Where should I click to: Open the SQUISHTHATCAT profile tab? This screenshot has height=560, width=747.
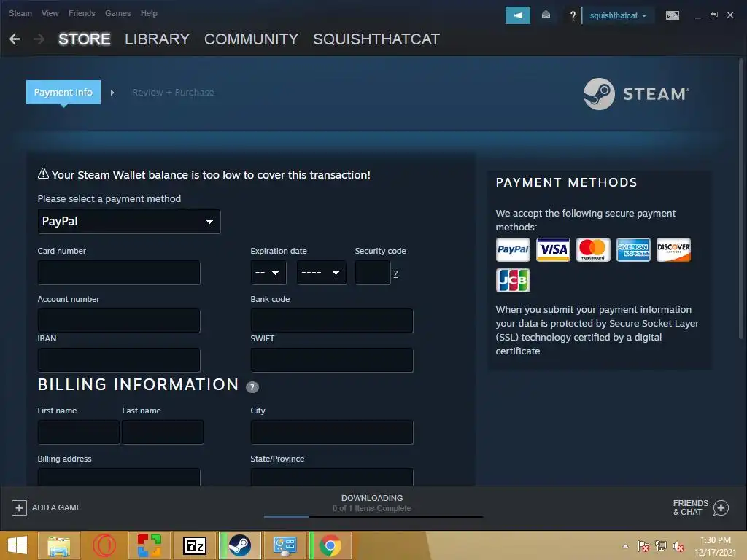[x=376, y=39]
